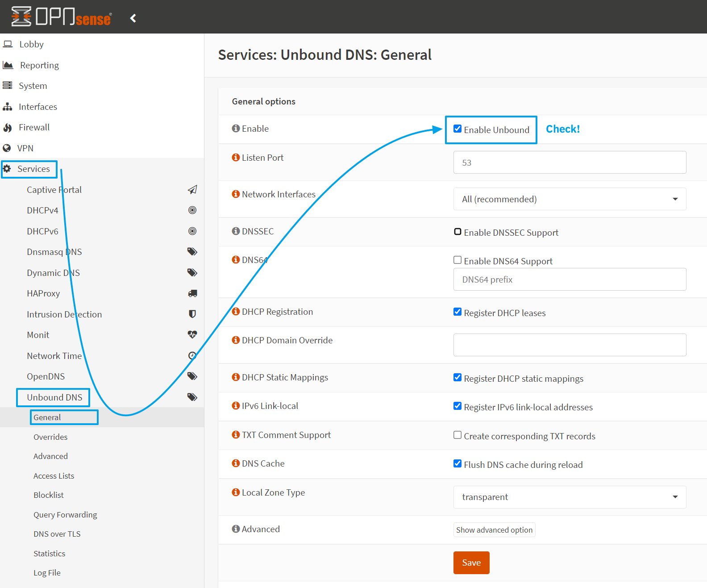Open the Log File page link
Image resolution: width=707 pixels, height=588 pixels.
click(x=47, y=573)
